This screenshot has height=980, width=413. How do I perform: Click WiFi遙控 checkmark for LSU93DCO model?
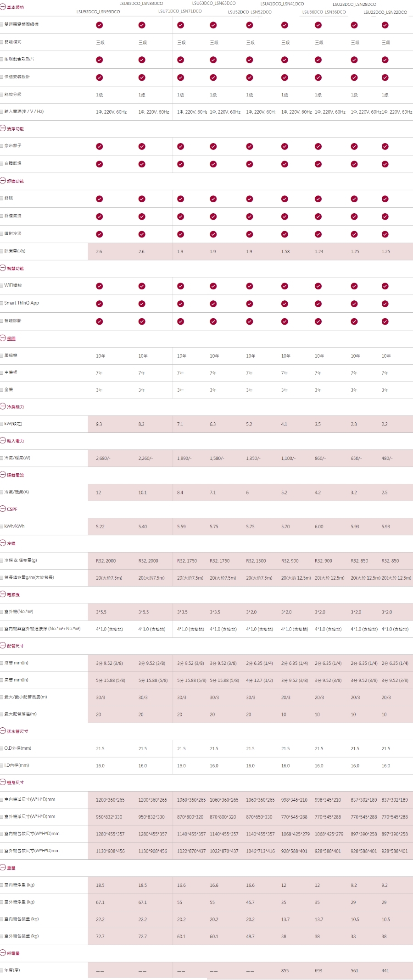pyautogui.click(x=99, y=286)
